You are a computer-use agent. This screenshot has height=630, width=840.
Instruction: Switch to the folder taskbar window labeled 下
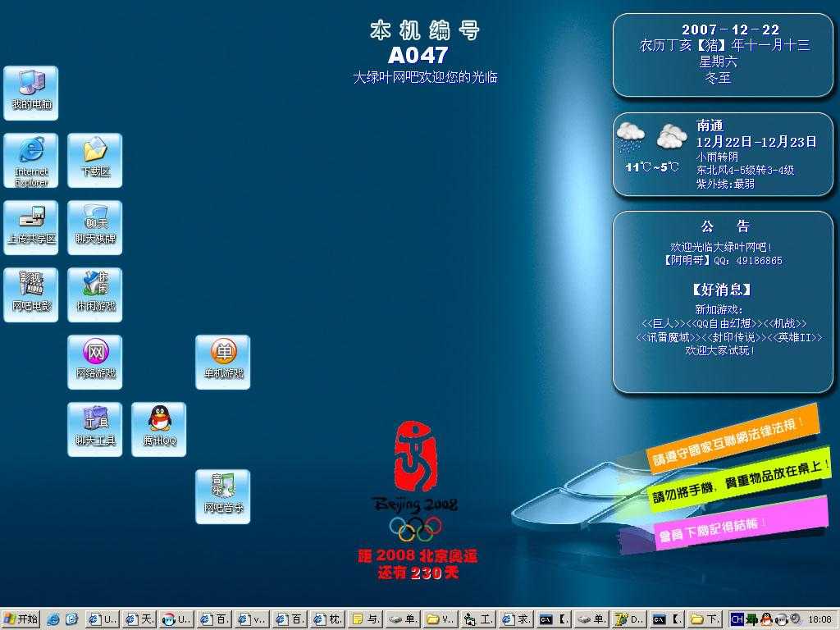pos(705,620)
